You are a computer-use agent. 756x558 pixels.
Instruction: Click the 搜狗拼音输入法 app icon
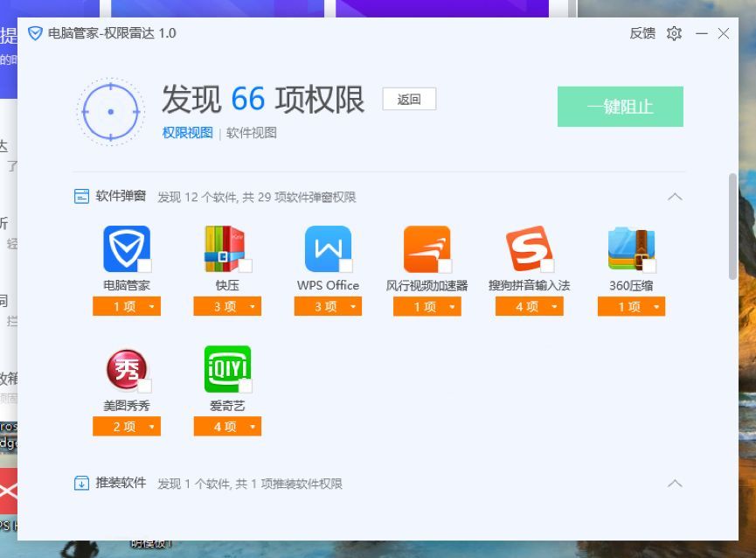[529, 249]
